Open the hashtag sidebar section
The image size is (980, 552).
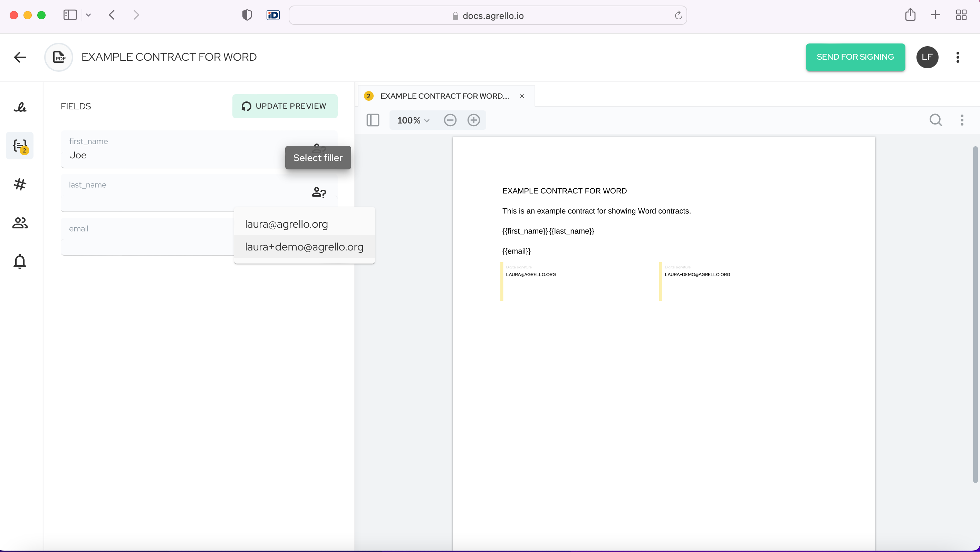tap(20, 184)
